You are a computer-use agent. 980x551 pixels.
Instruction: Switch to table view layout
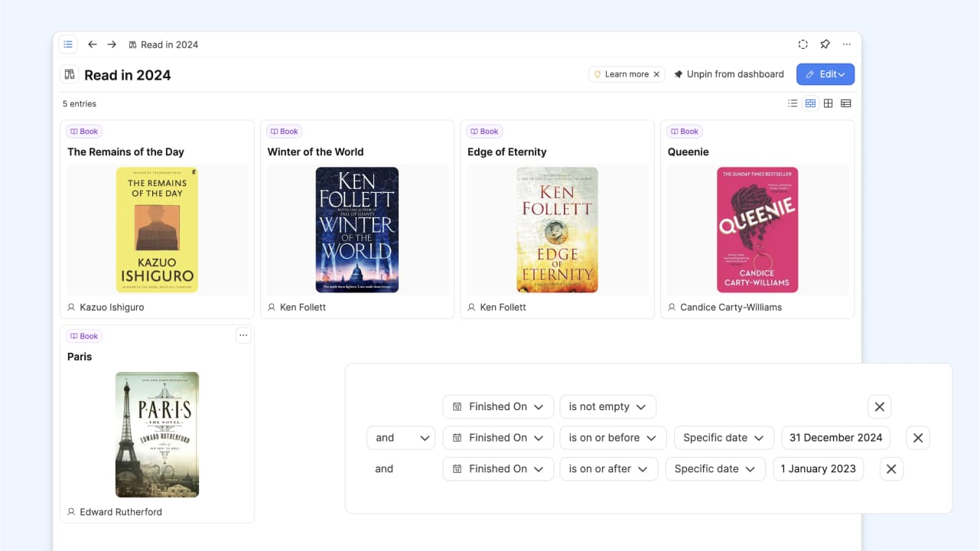coord(845,103)
